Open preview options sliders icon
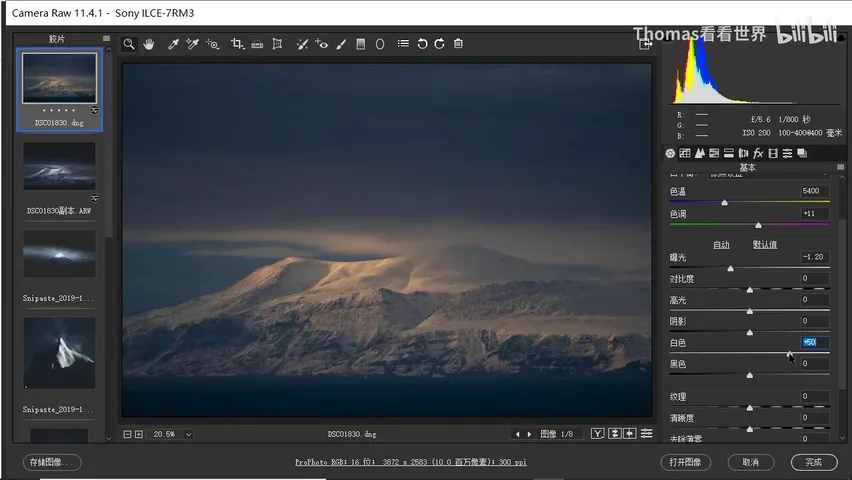Viewport: 852px width, 480px height. pos(647,433)
